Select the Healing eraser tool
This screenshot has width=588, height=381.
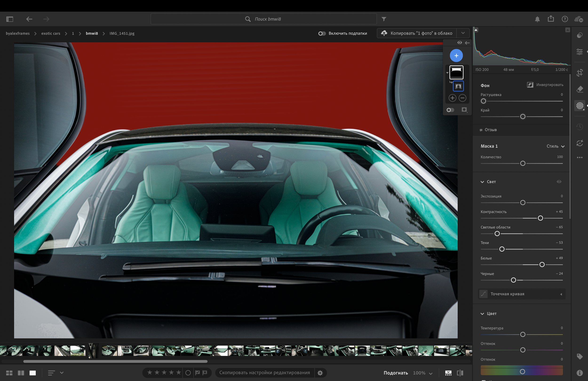[580, 89]
